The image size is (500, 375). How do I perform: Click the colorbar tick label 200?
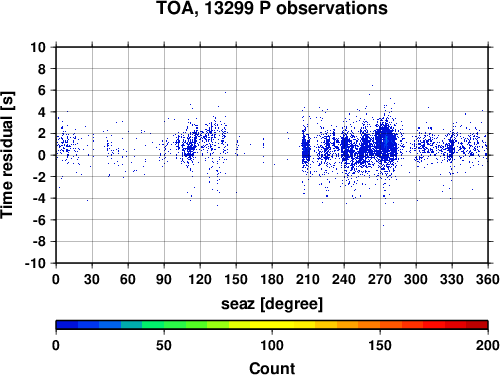point(488,345)
